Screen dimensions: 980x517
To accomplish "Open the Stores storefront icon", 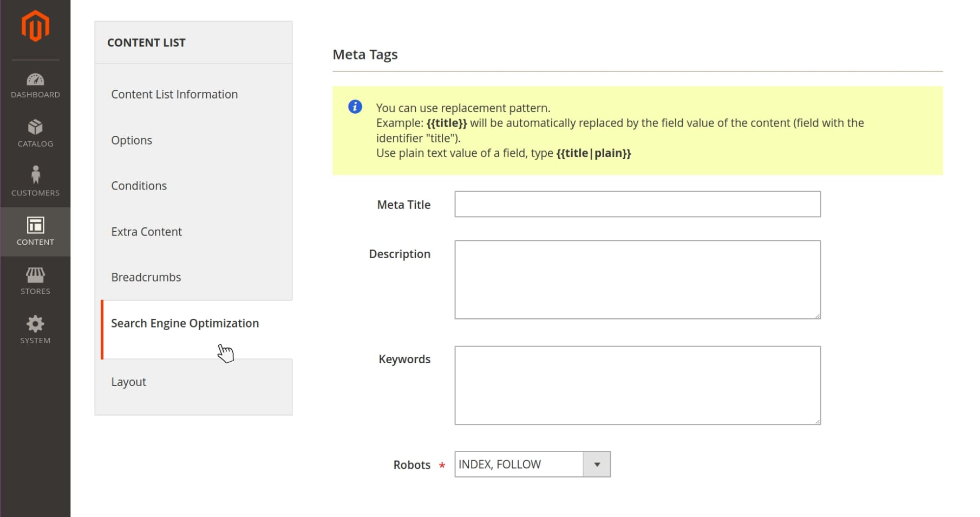I will pos(35,275).
